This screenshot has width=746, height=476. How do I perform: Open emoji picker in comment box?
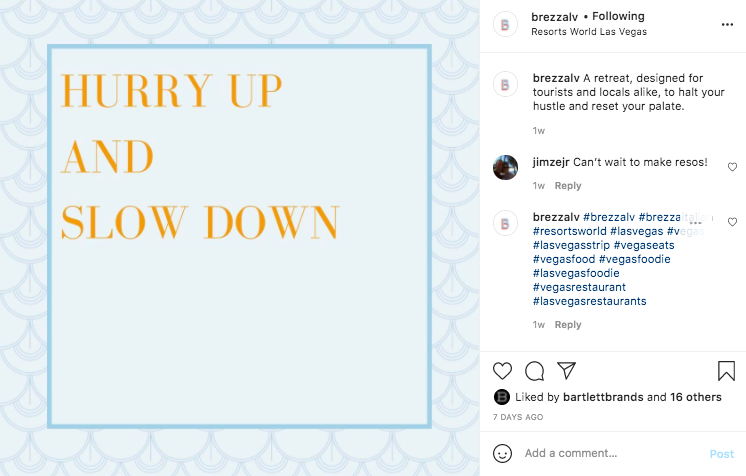click(503, 453)
